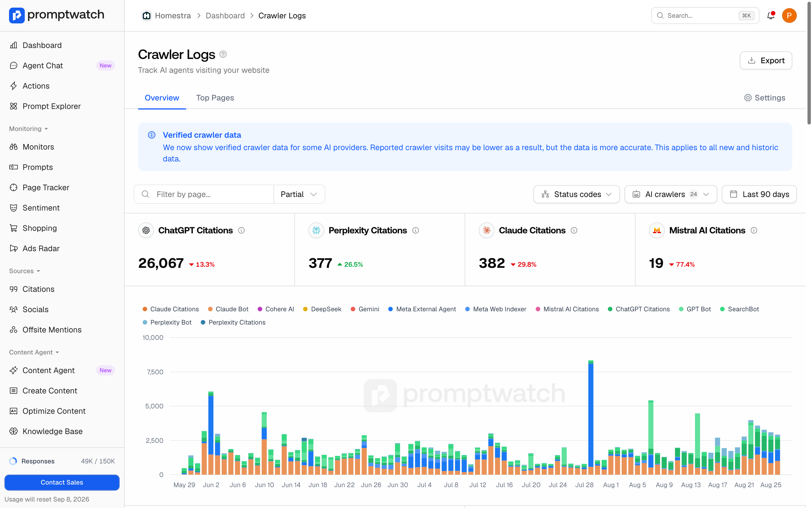This screenshot has width=812, height=508.
Task: Click the info icon next to Mistral AI Citations
Action: point(754,231)
